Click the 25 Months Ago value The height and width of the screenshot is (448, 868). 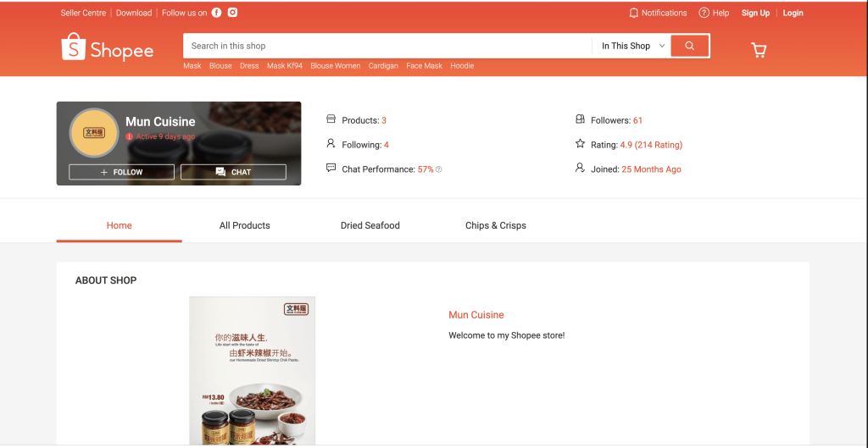652,169
